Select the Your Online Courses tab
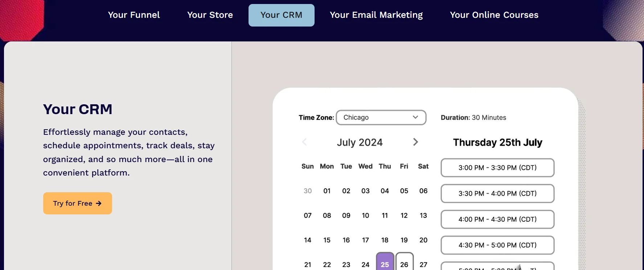Screen dimensions: 644x270 coord(494,15)
